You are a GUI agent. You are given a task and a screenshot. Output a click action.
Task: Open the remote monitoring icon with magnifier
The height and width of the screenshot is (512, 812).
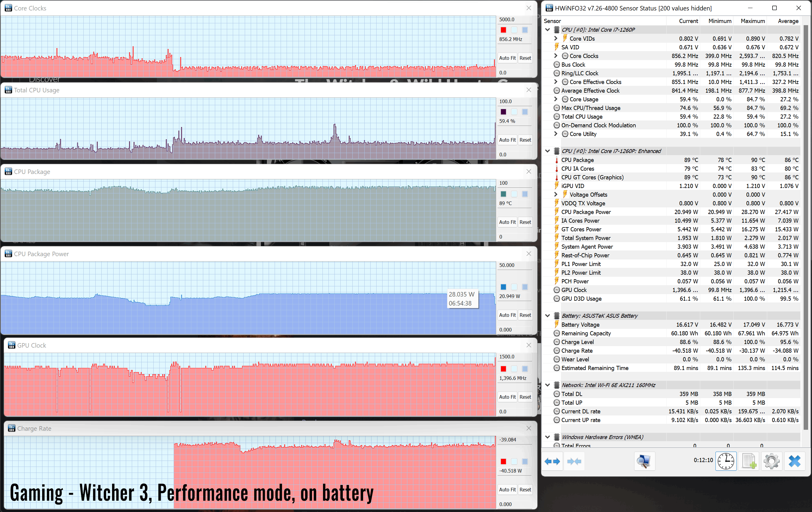(x=644, y=461)
